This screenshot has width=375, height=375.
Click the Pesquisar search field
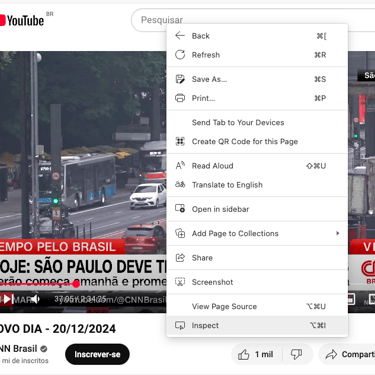[253, 20]
